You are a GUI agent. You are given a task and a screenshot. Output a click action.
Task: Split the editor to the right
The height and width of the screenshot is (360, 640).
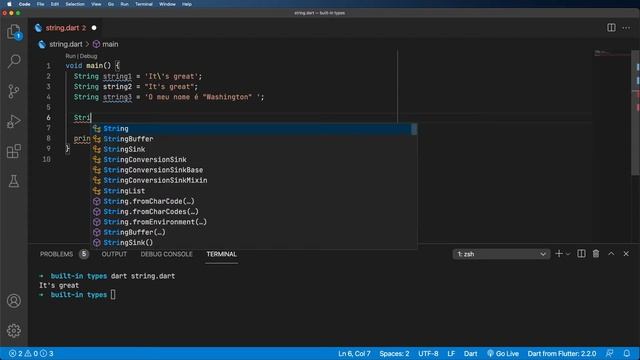coord(611,28)
